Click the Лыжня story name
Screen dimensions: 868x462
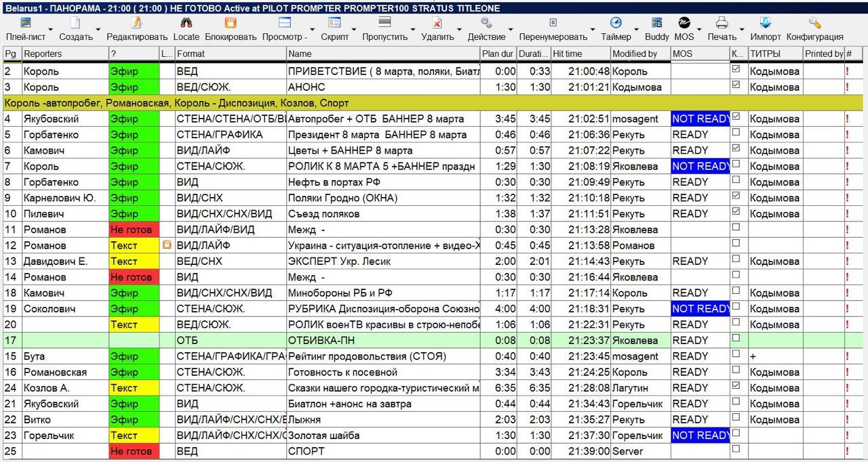[x=304, y=419]
